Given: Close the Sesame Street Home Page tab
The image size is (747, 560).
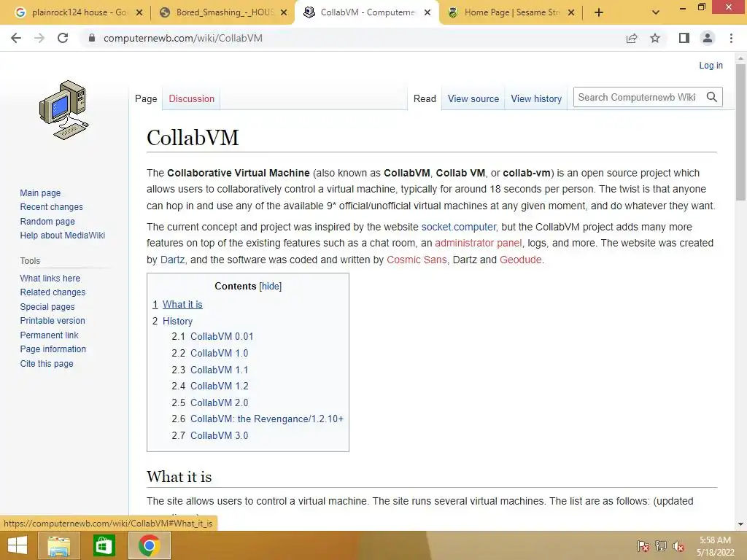Looking at the screenshot, I should click(572, 13).
